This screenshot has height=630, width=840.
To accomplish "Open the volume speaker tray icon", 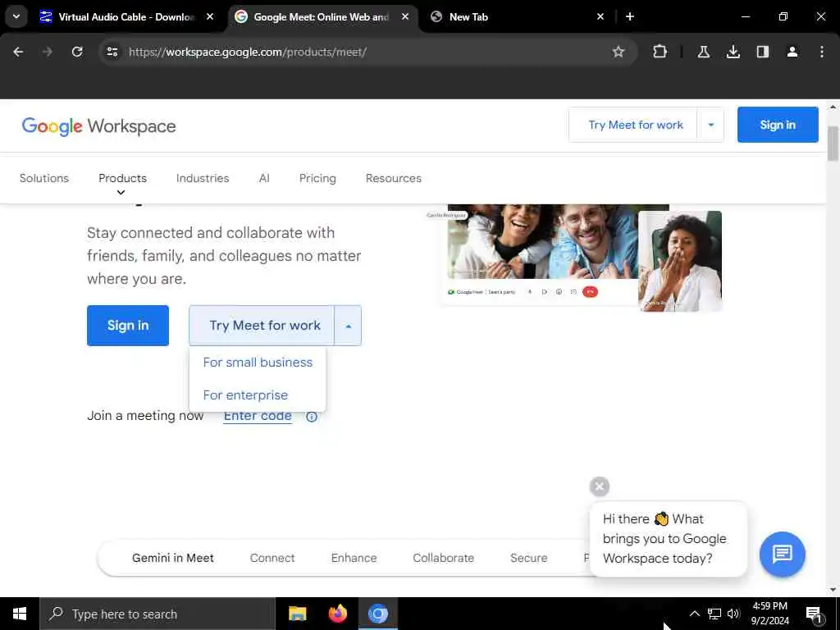I will pos(733,614).
